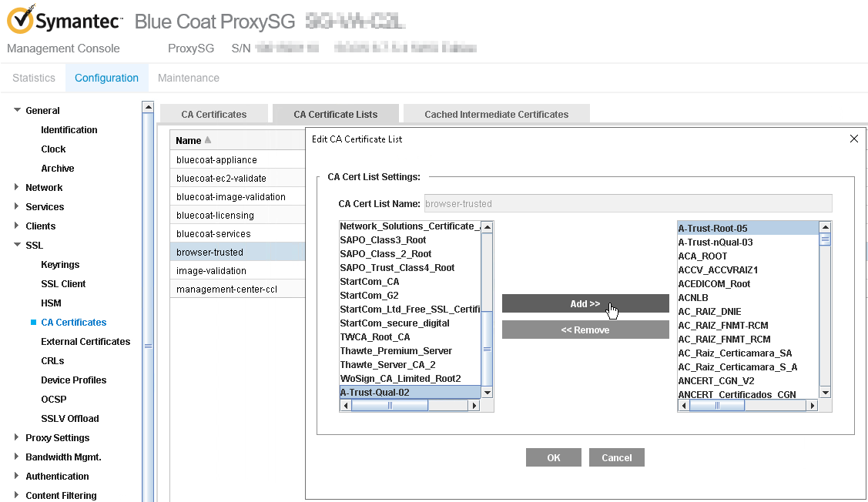Sort the certificate lists by Name
868x502 pixels.
[189, 139]
